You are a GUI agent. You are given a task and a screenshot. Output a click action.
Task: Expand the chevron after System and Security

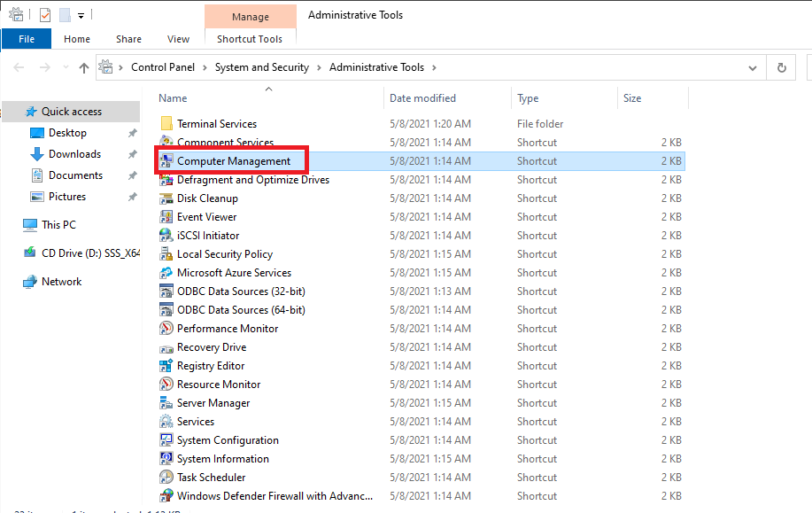[319, 67]
